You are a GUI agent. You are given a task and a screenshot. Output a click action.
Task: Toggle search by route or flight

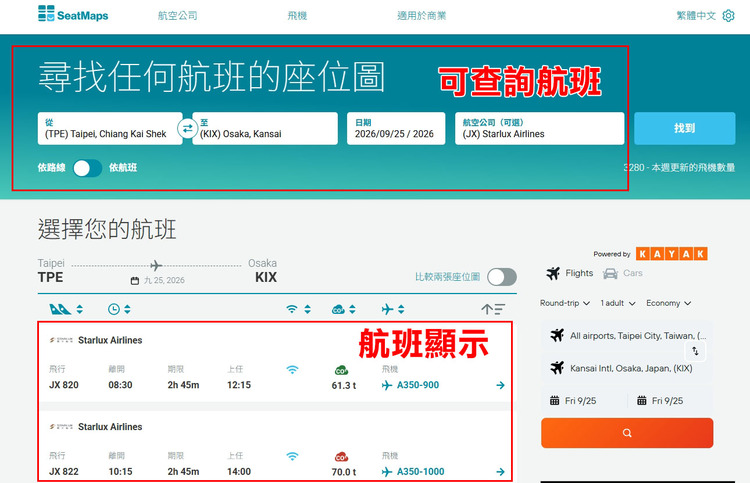click(88, 168)
